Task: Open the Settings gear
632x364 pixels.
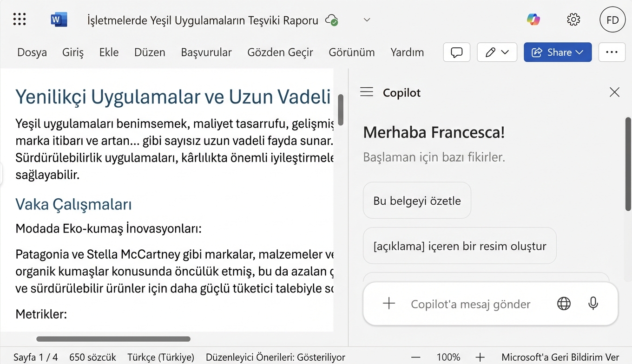Action: [x=573, y=19]
